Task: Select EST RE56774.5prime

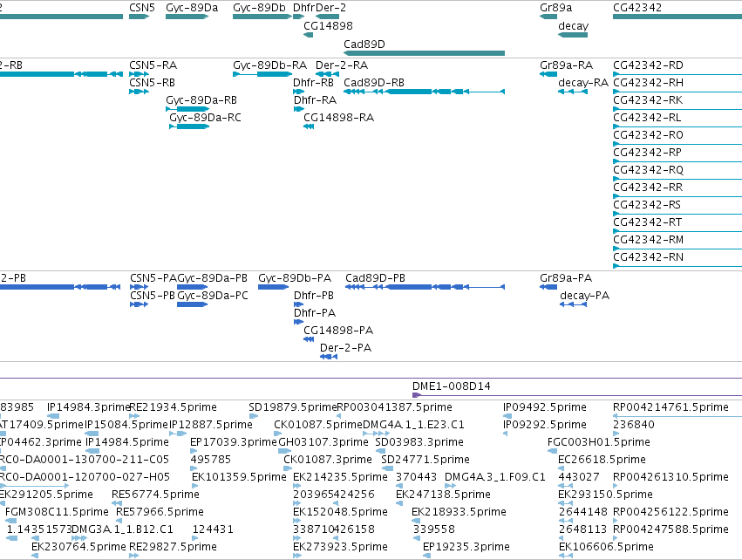Action: 155,495
